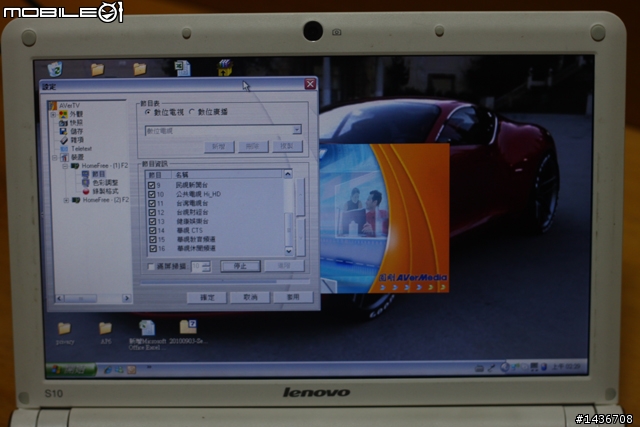Click the taskbar clock
This screenshot has height=427, width=640.
tap(566, 367)
